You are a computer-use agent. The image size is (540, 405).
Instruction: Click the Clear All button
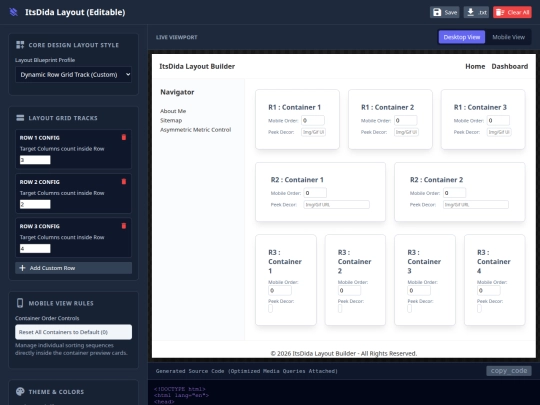click(512, 12)
